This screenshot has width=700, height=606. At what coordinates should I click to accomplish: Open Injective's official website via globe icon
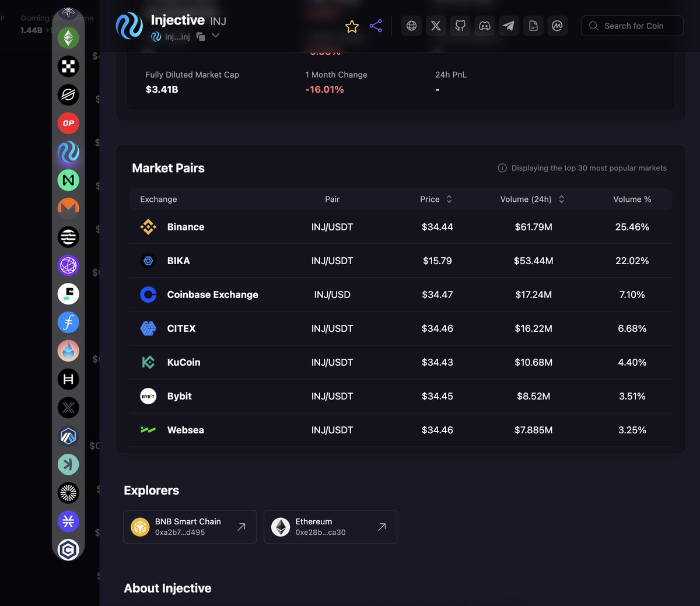pyautogui.click(x=411, y=26)
